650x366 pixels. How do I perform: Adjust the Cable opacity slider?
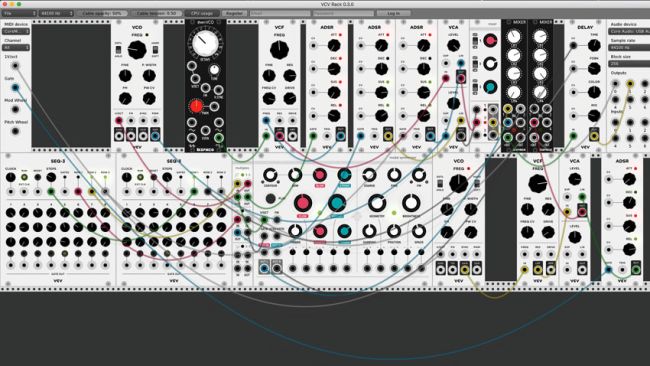coord(102,13)
